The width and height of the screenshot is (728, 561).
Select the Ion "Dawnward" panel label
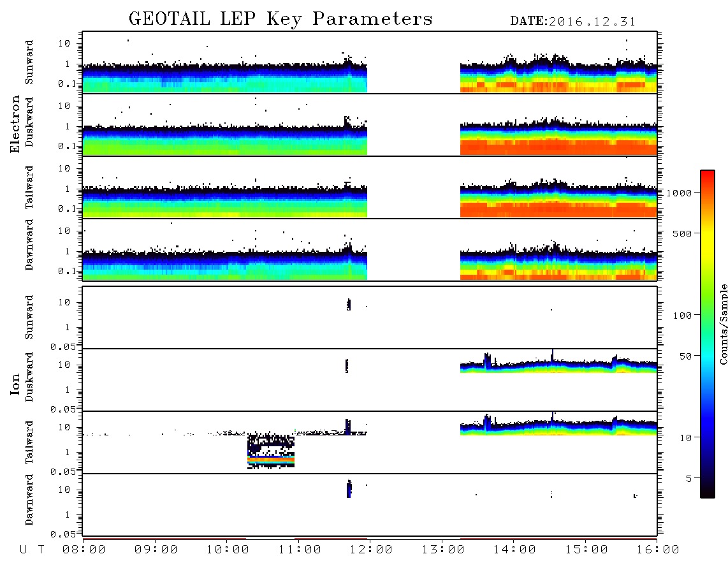click(x=29, y=500)
